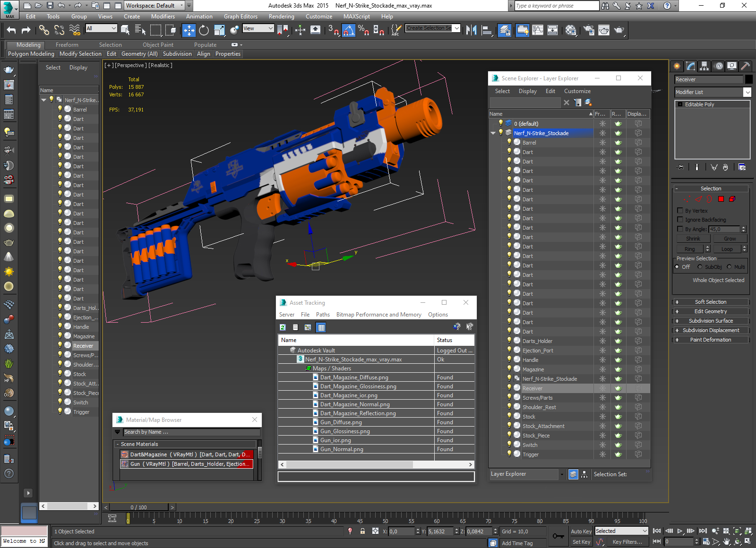Image resolution: width=756 pixels, height=548 pixels.
Task: Select the SubObj preview selection radio
Action: [700, 267]
